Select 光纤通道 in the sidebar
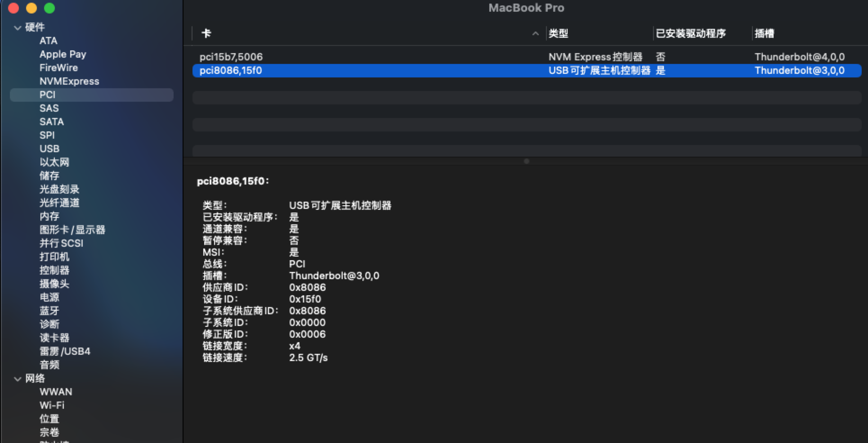868x443 pixels. (59, 203)
